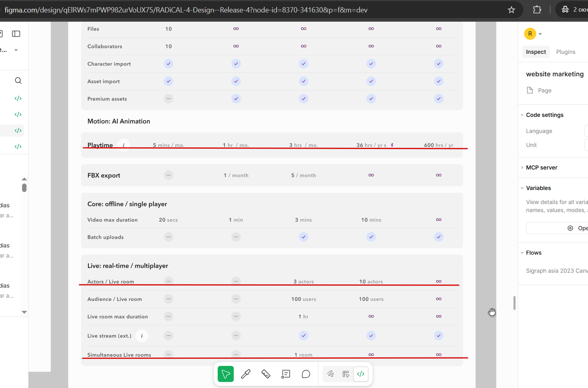Toggle Dev Mode code icon in toolbar
The height and width of the screenshot is (388, 588).
click(361, 374)
